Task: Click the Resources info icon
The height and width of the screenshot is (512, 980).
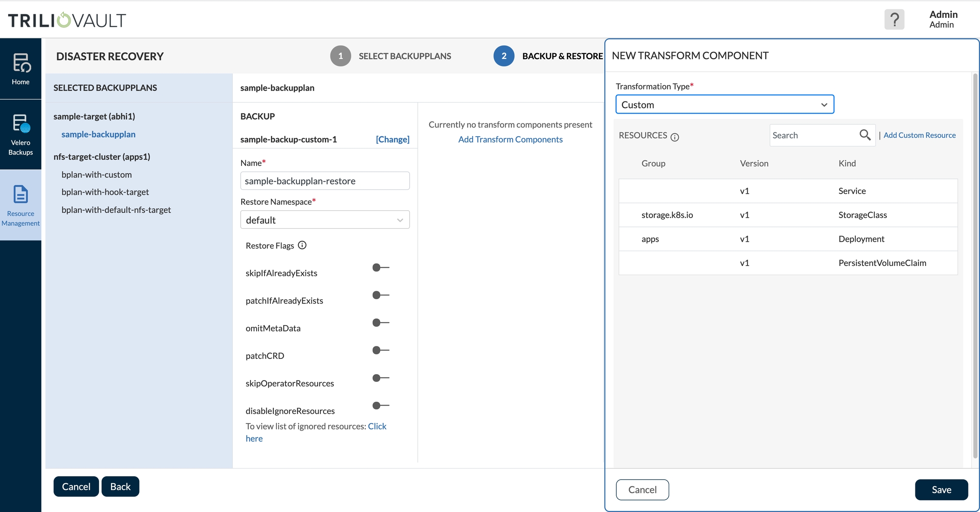Action: pyautogui.click(x=675, y=137)
